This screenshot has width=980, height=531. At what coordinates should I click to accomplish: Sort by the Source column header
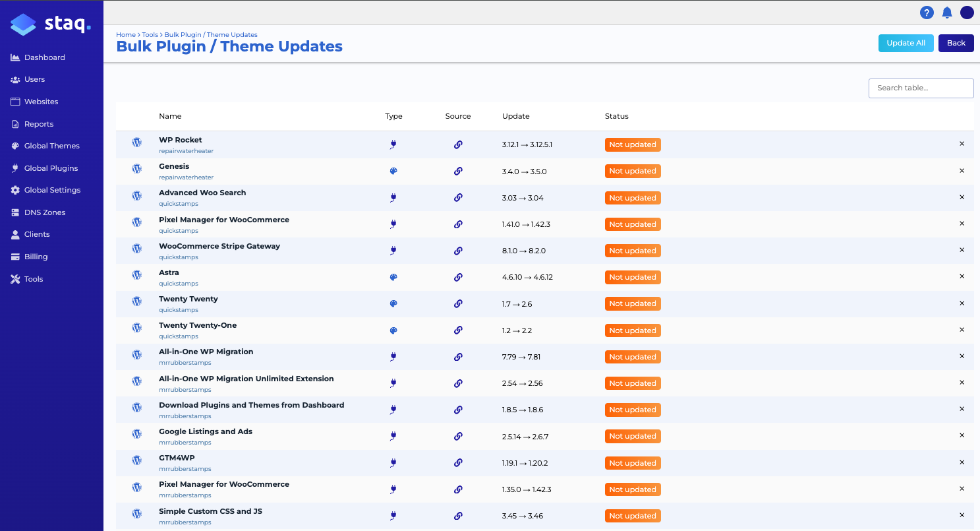(458, 116)
